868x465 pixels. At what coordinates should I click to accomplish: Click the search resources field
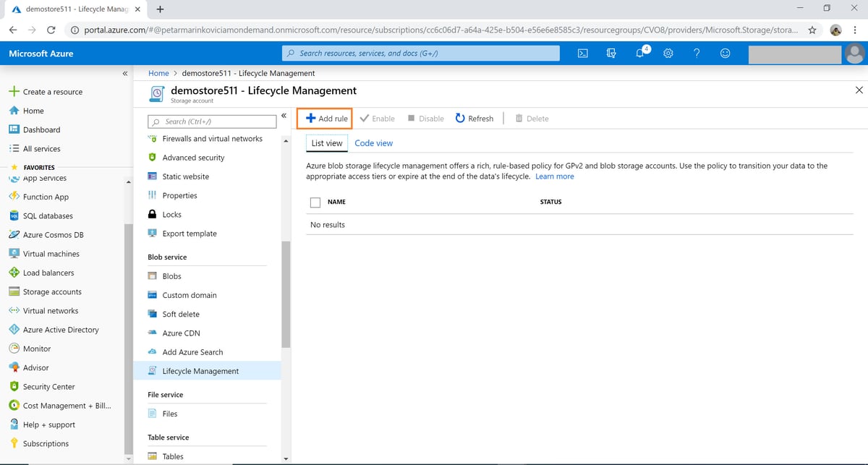point(420,53)
